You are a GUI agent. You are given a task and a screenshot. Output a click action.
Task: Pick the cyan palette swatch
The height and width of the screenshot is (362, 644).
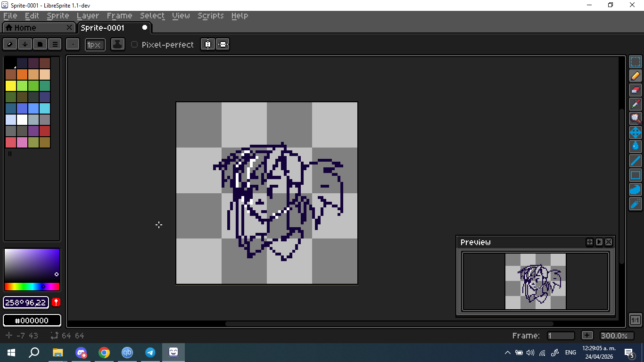click(x=45, y=108)
